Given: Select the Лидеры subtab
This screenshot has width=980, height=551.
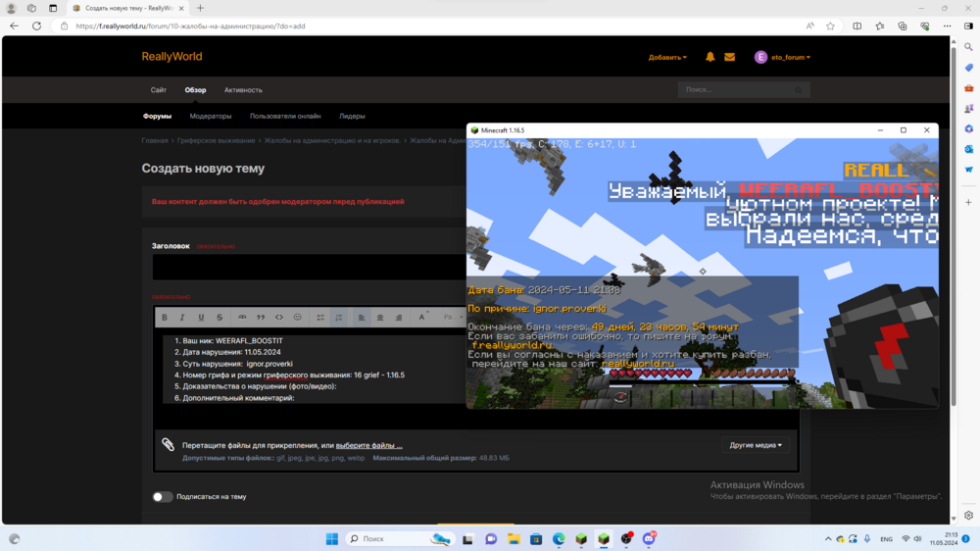Looking at the screenshot, I should pos(352,117).
